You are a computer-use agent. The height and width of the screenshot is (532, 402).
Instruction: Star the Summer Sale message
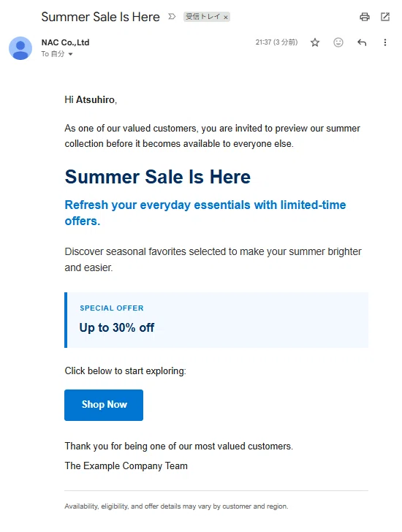click(315, 42)
